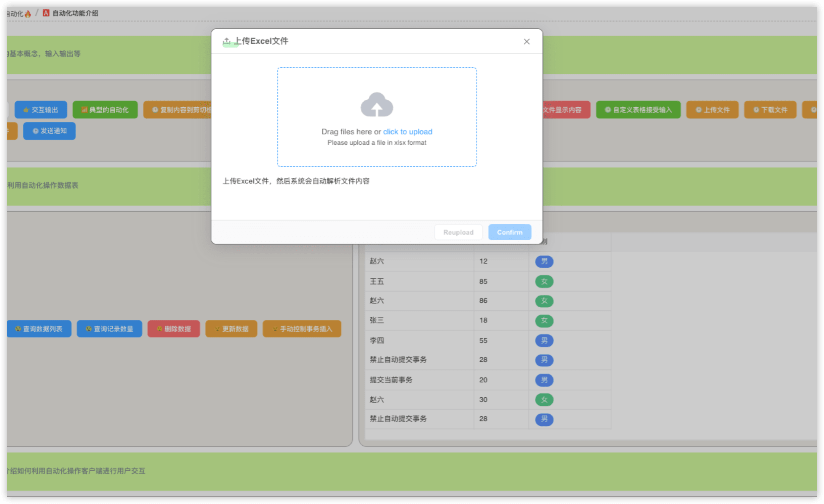Click the upload icon in dialog title
The image size is (824, 504).
[x=227, y=41]
